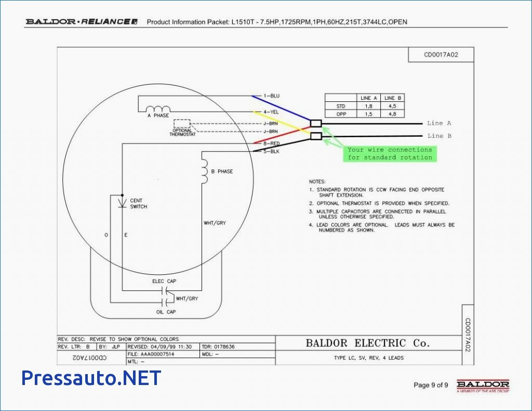Click the BALDOR ELECTRIC Co. title
The width and height of the screenshot is (532, 411).
pos(368,343)
